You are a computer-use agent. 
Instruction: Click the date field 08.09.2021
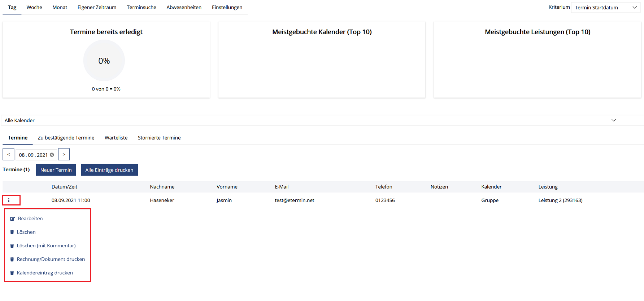(x=36, y=155)
